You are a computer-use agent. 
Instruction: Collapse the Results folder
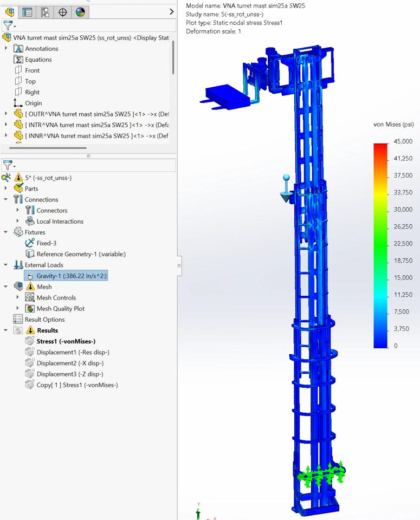coord(5,330)
